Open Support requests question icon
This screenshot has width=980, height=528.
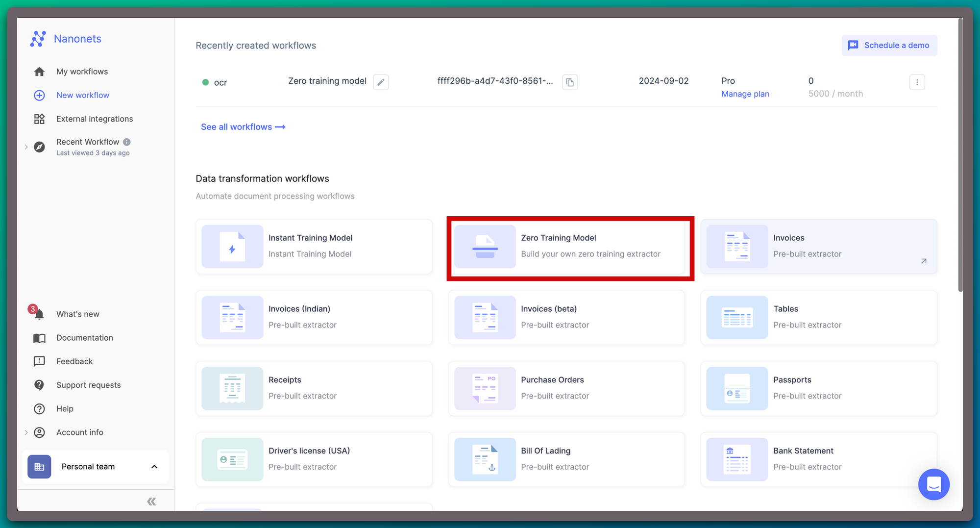coord(39,385)
